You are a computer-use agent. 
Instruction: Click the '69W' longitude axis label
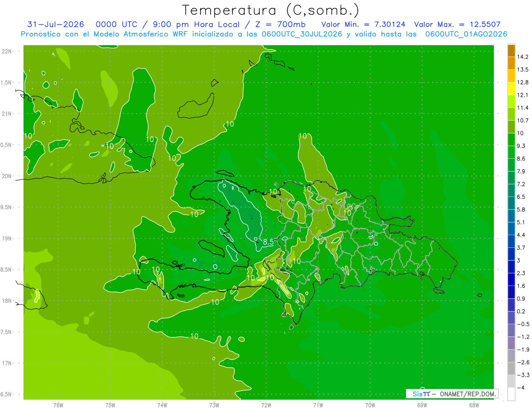point(422,405)
